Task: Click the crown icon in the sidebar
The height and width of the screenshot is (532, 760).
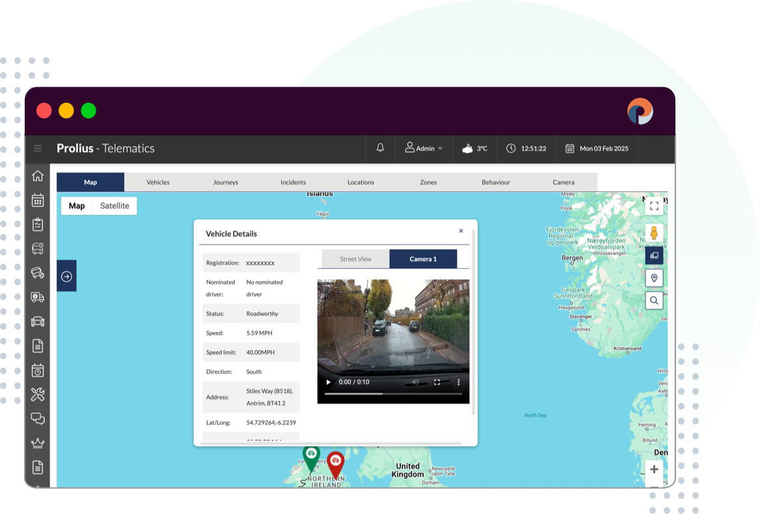Action: 38,444
